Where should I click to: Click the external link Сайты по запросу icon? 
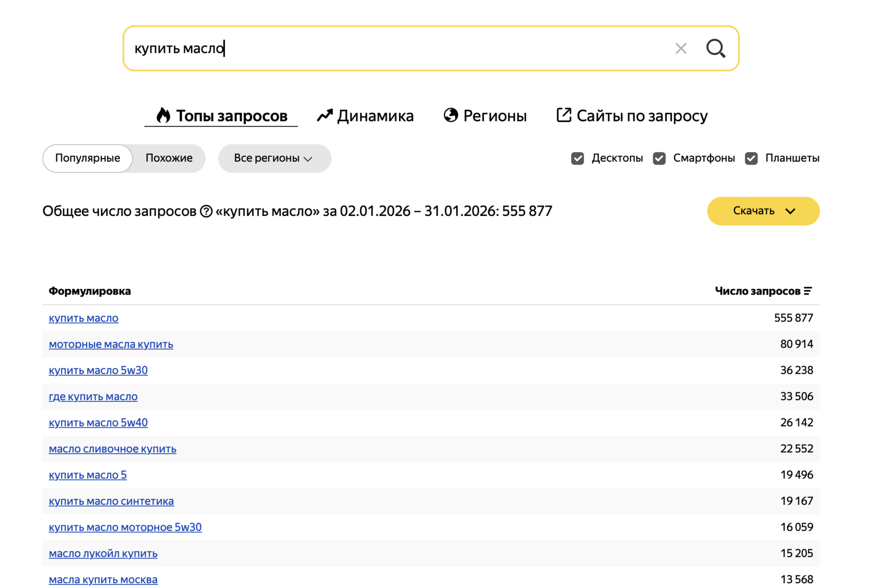tap(563, 115)
